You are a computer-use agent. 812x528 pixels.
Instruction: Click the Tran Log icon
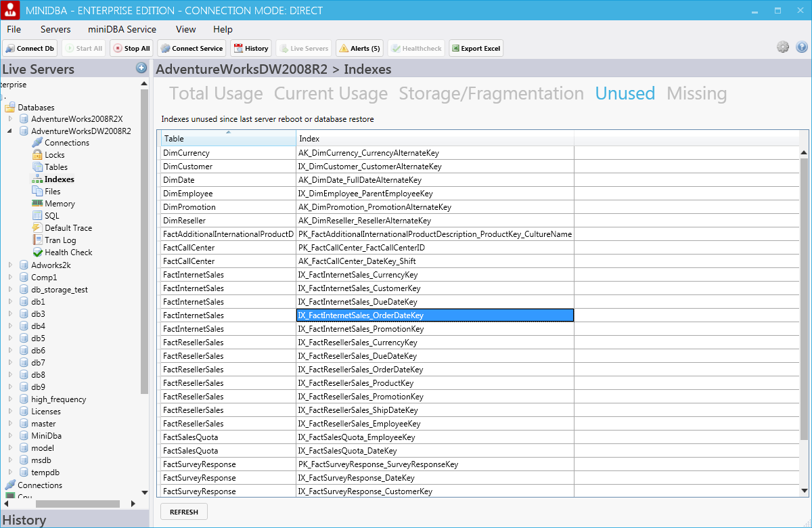click(x=38, y=240)
